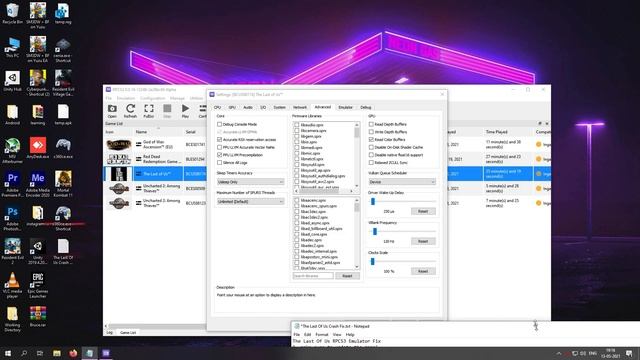Open Sleep Timers Accuracy dropdown
Image resolution: width=640 pixels, height=360 pixels.
(250, 182)
